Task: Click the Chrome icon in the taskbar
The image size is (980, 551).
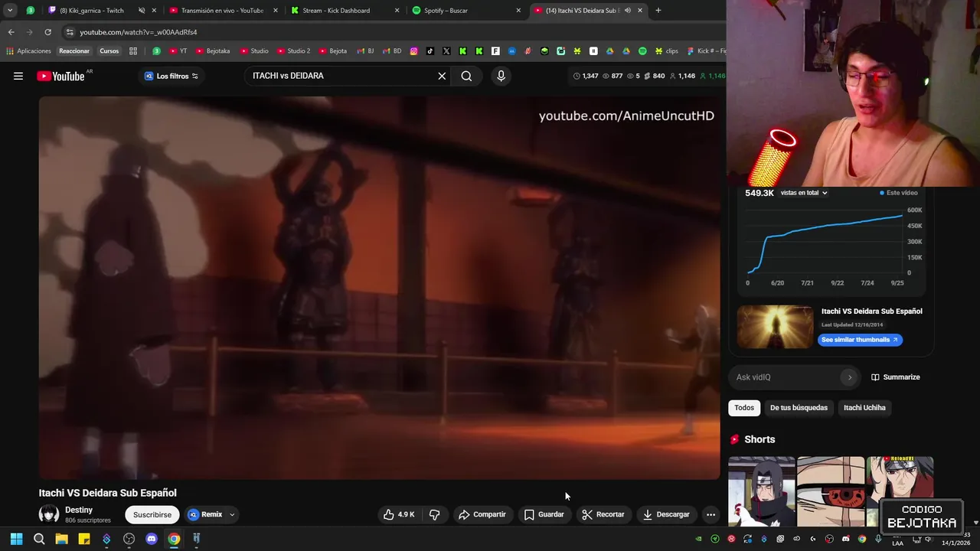Action: click(174, 539)
